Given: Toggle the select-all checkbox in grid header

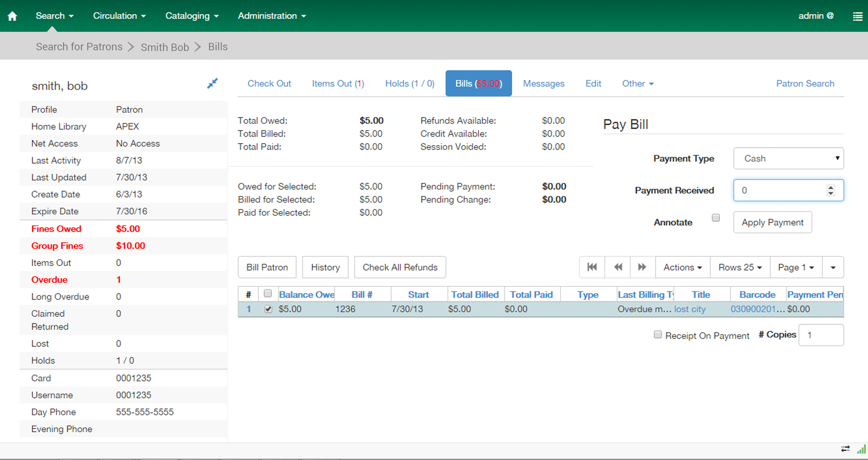Looking at the screenshot, I should pyautogui.click(x=267, y=293).
